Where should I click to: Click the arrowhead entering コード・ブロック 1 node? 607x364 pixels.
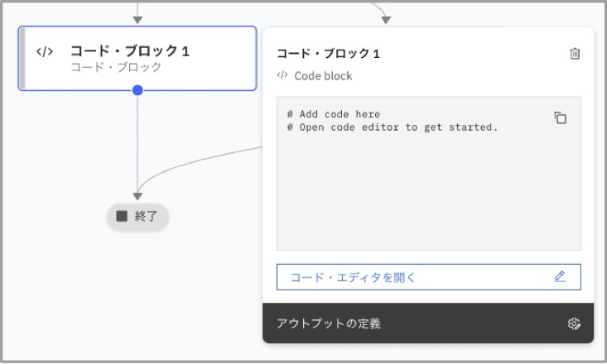[x=137, y=18]
